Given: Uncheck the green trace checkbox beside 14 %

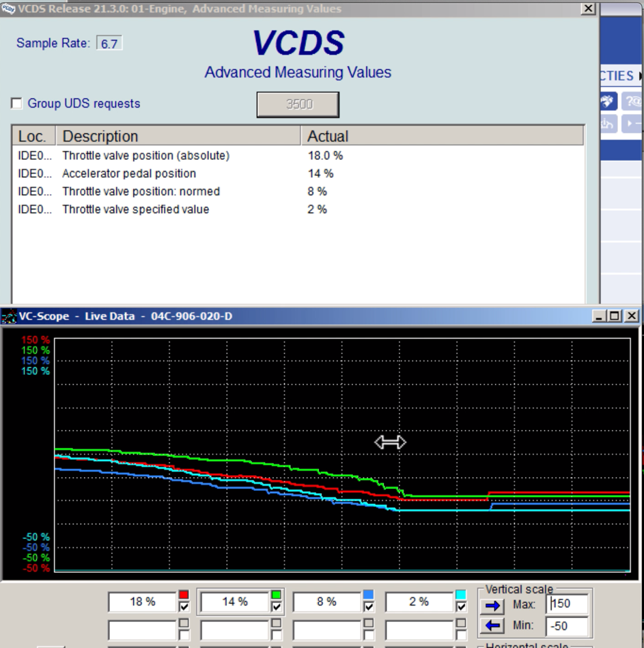Looking at the screenshot, I should pyautogui.click(x=276, y=606).
